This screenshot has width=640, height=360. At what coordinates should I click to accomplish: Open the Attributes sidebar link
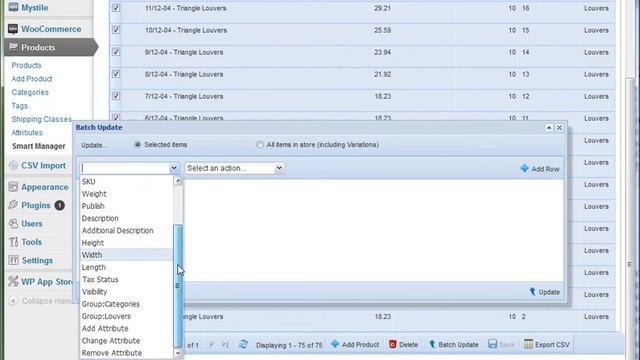point(27,133)
